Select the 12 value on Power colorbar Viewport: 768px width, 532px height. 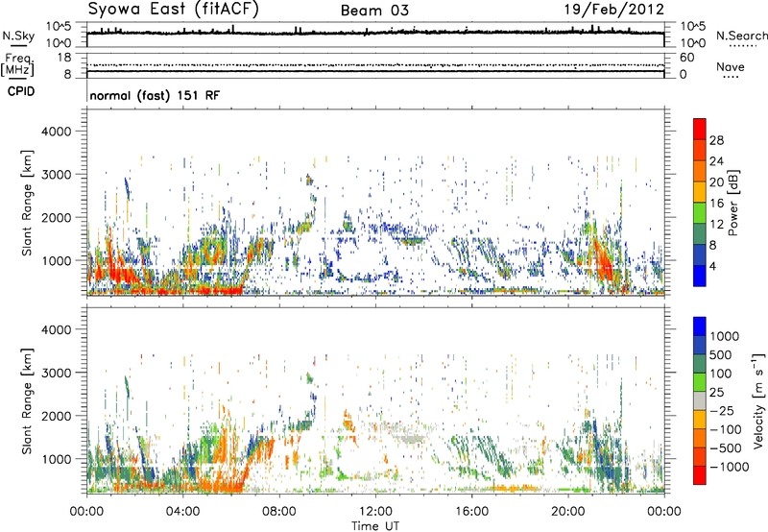(x=716, y=225)
